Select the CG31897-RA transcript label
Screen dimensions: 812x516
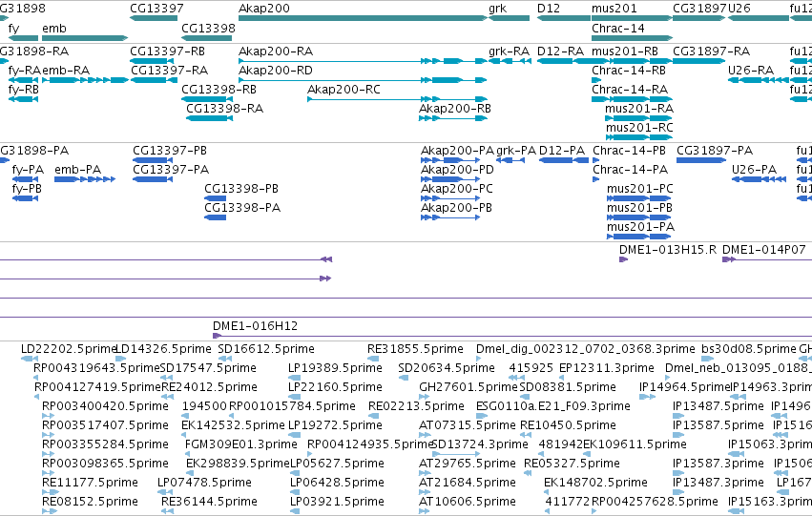tap(712, 52)
